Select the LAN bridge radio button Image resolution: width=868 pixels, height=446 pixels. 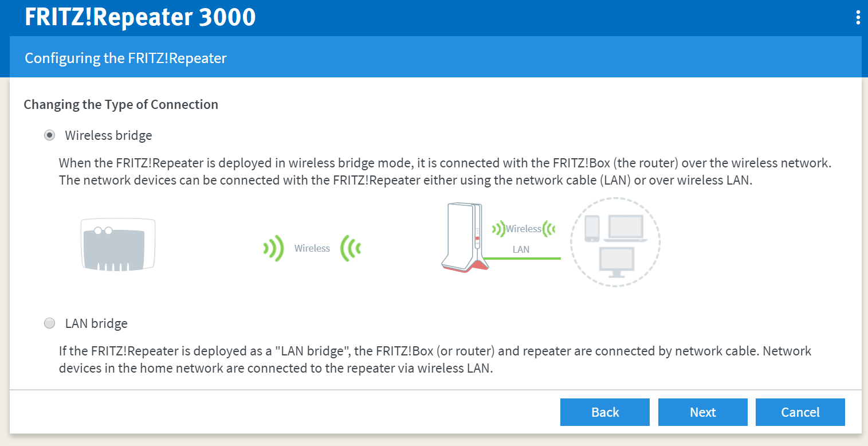tap(50, 323)
